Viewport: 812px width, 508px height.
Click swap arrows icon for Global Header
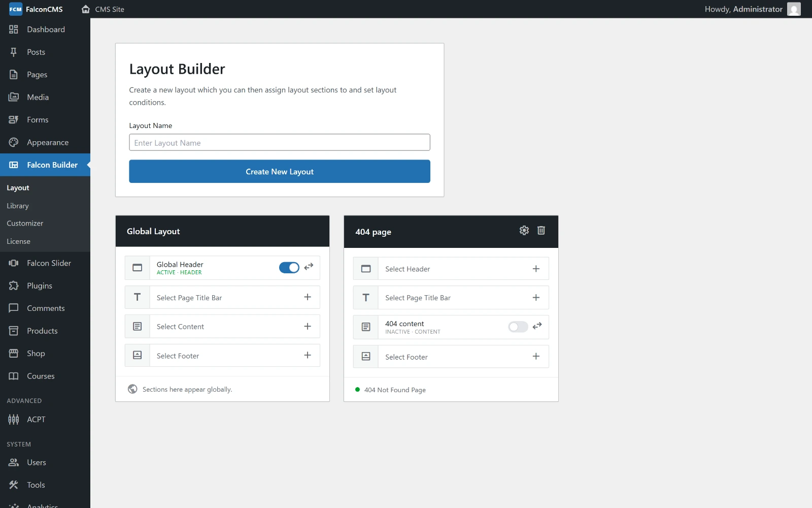click(309, 267)
